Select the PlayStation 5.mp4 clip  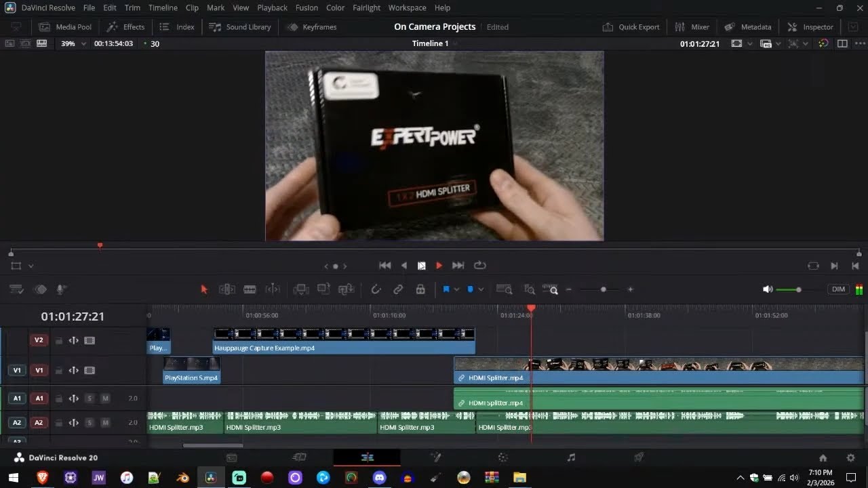click(192, 371)
